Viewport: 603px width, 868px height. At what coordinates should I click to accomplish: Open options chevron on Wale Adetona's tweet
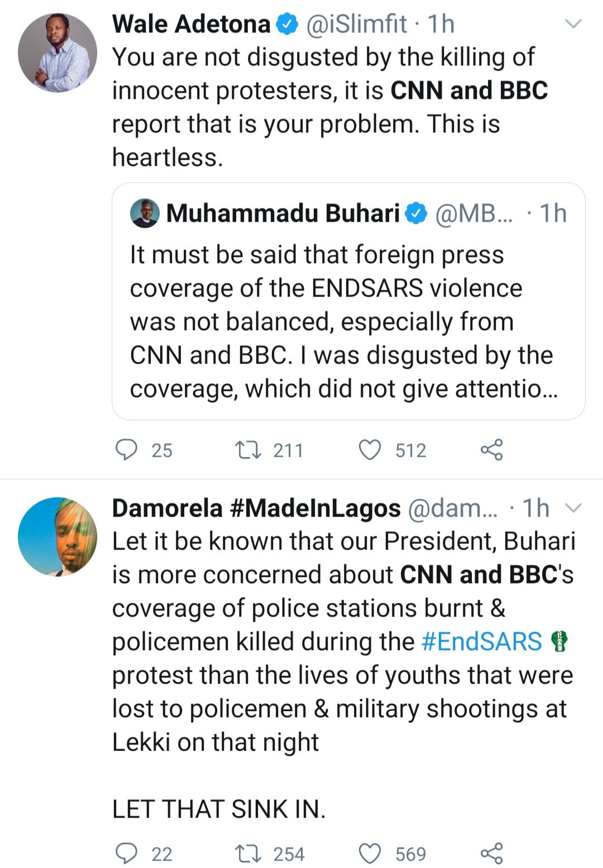[x=573, y=23]
